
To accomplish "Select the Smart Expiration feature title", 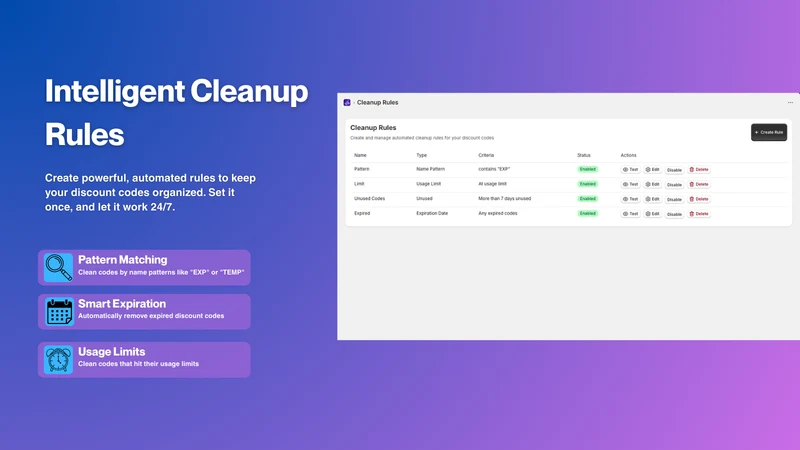I will 122,304.
